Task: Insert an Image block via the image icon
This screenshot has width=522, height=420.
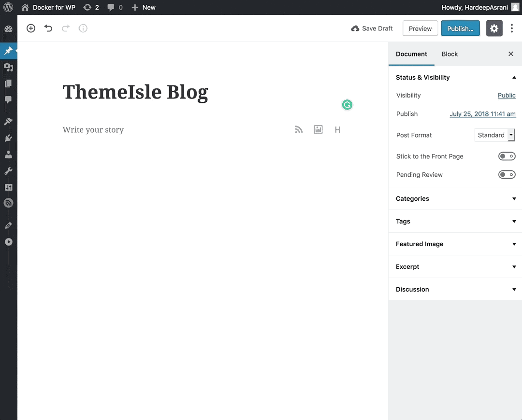Action: [x=318, y=129]
